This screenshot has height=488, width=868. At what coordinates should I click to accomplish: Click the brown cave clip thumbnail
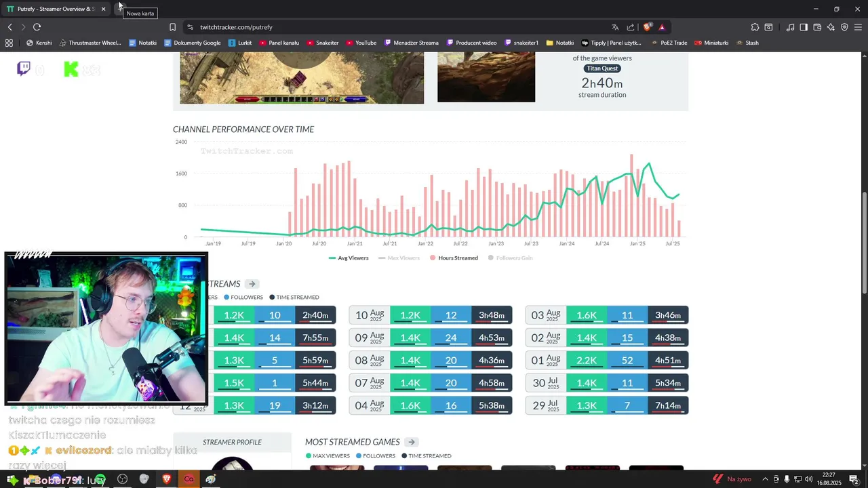pos(486,77)
